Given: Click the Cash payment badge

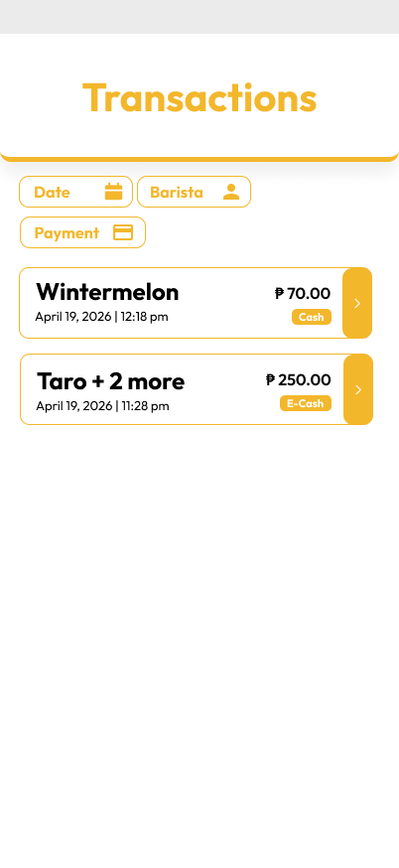Looking at the screenshot, I should [x=312, y=317].
